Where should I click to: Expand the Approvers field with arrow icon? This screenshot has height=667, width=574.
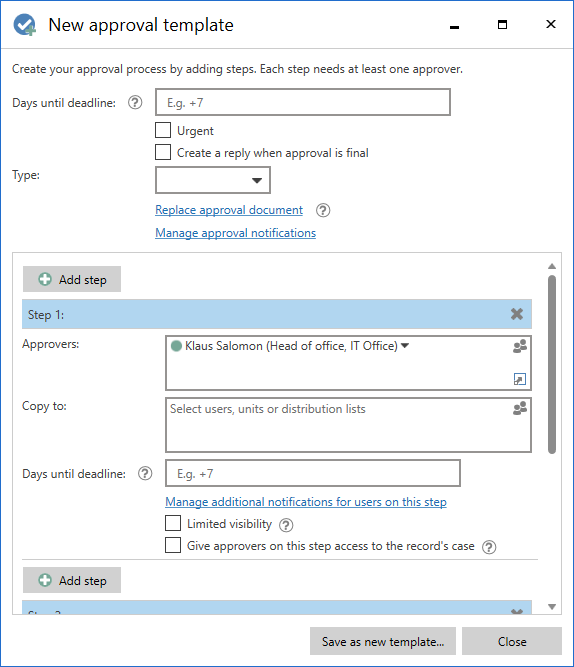tap(520, 379)
